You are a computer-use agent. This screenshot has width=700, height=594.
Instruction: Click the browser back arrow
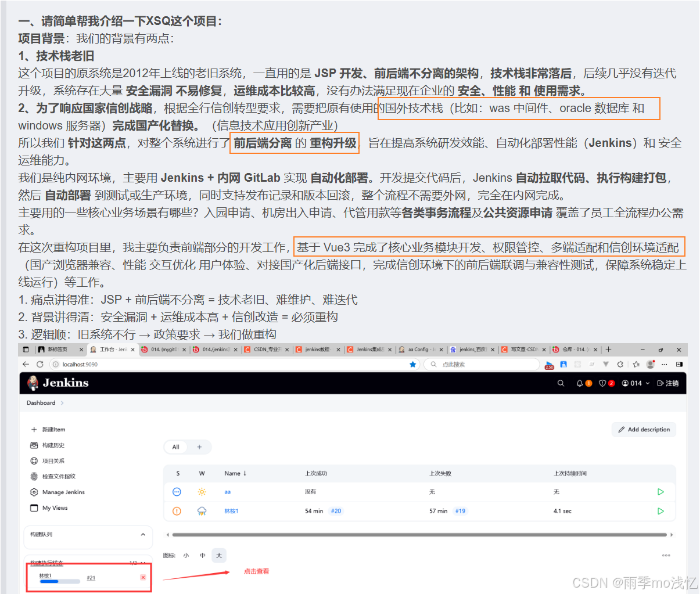coord(26,364)
